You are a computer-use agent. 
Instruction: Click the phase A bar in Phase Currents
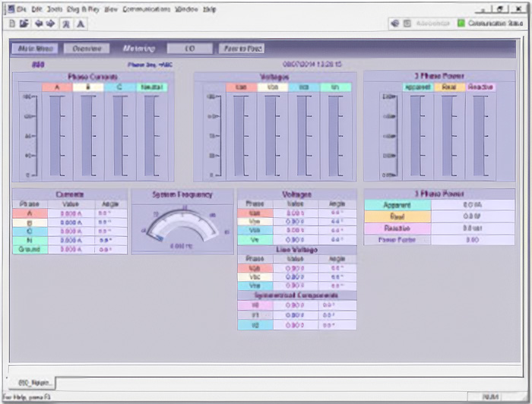57,136
